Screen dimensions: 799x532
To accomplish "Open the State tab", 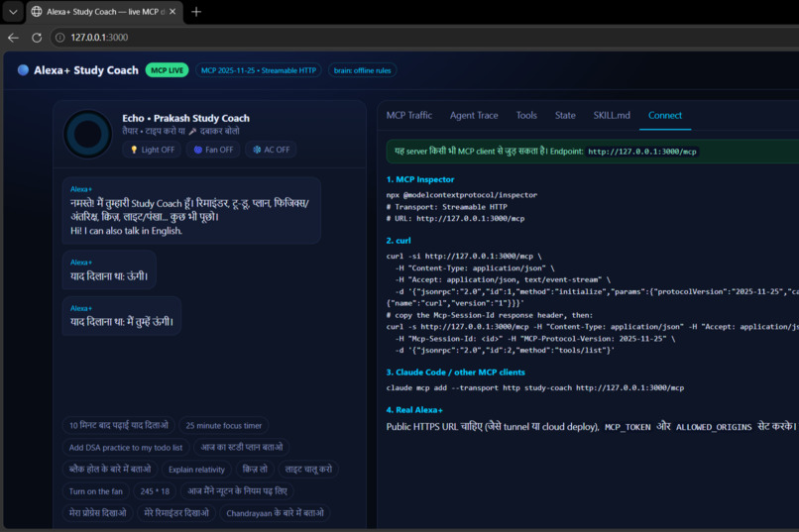I will [565, 116].
